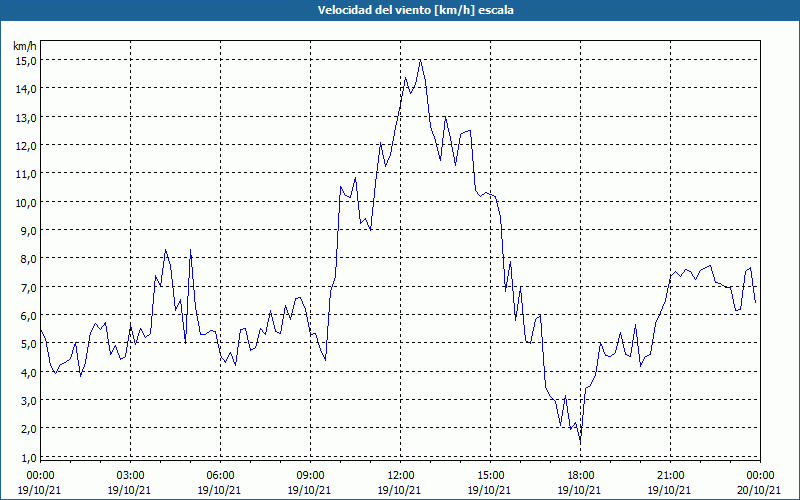Click the chart title 'Velocidad del viento [km/h] escala'
The image size is (800, 500).
tap(415, 10)
